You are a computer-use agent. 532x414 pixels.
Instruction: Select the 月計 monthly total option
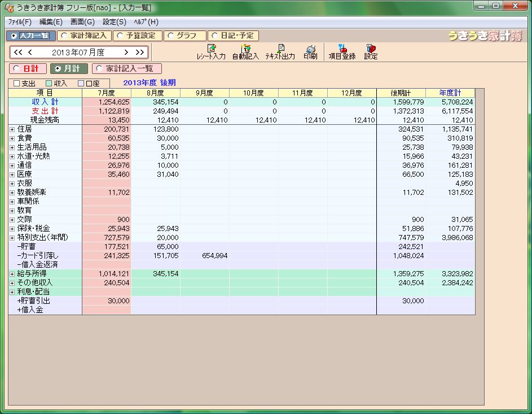69,68
